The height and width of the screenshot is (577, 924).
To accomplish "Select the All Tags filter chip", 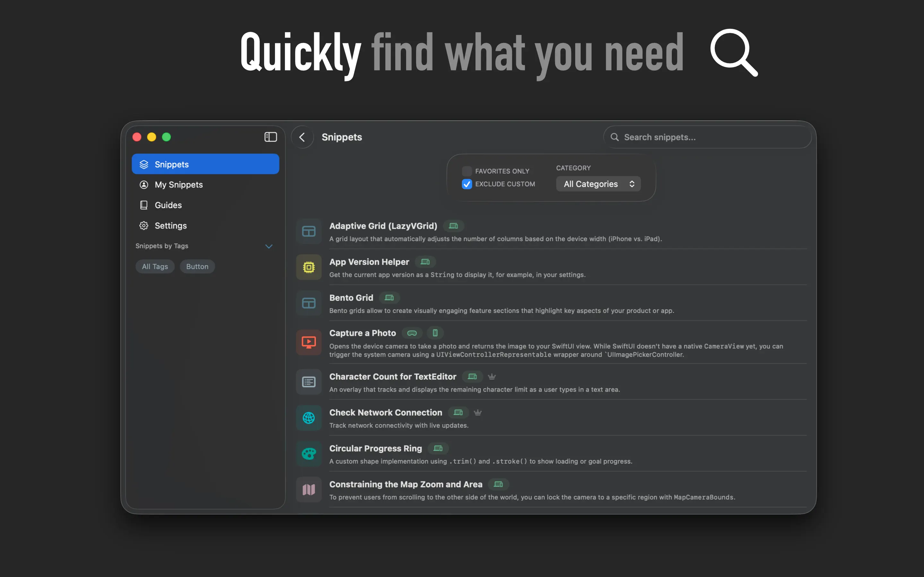I will tap(155, 266).
